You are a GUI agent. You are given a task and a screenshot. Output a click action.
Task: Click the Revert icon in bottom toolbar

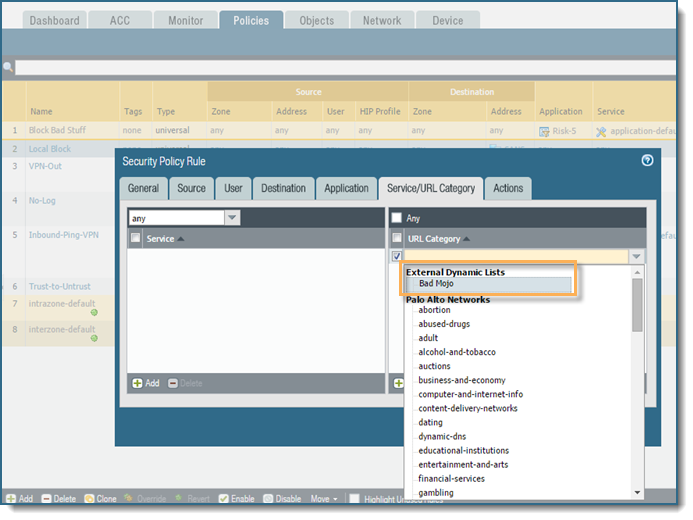179,498
